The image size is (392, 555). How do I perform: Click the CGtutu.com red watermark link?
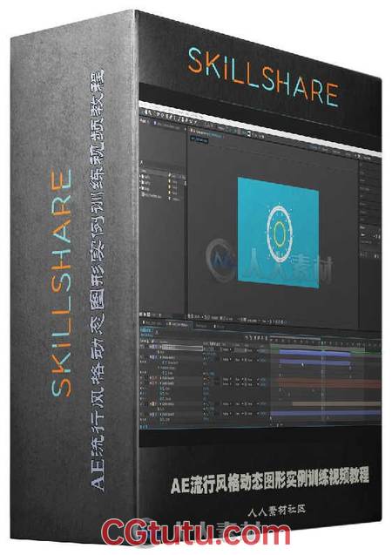click(196, 534)
